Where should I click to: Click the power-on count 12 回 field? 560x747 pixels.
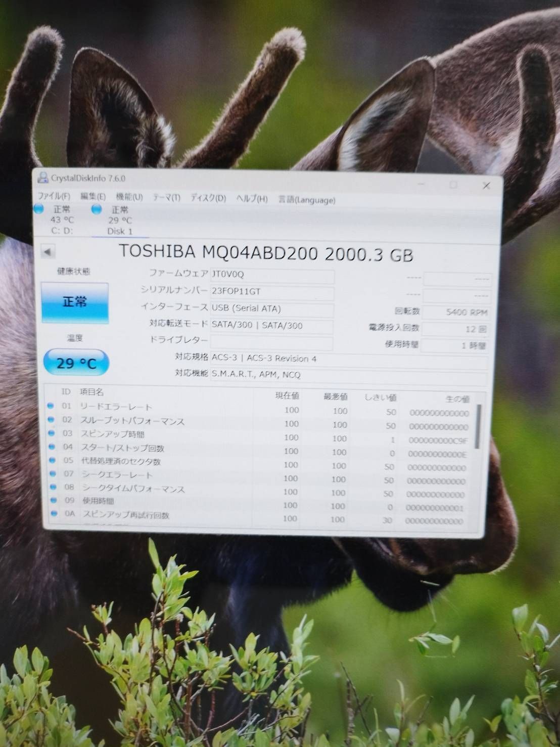coord(455,329)
